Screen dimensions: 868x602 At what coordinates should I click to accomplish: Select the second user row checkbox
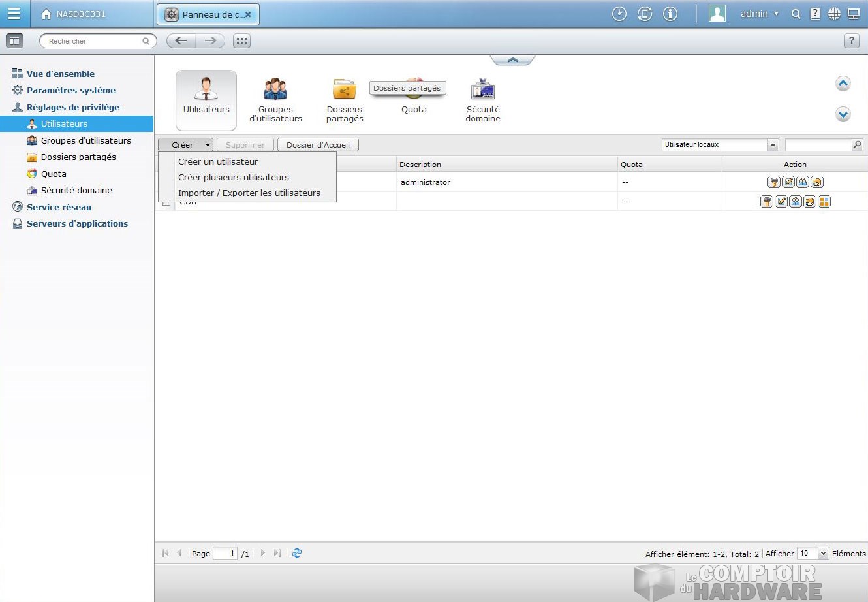[x=166, y=203]
